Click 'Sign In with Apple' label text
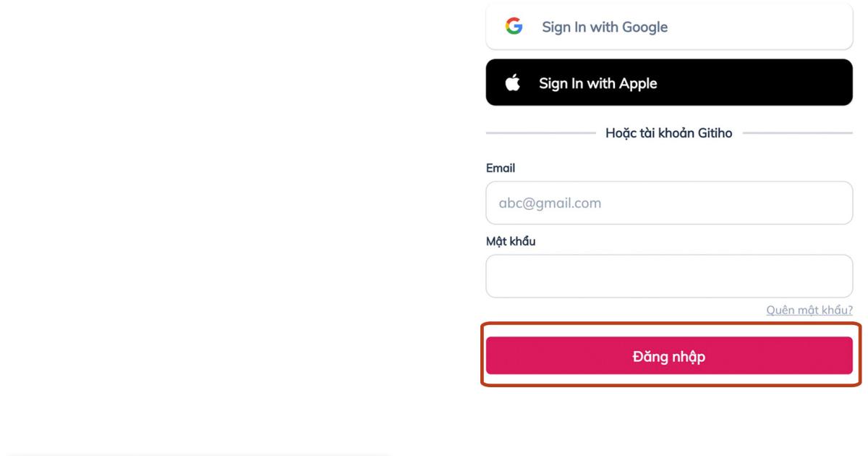Screen dimensions: 868x456 pyautogui.click(x=598, y=83)
